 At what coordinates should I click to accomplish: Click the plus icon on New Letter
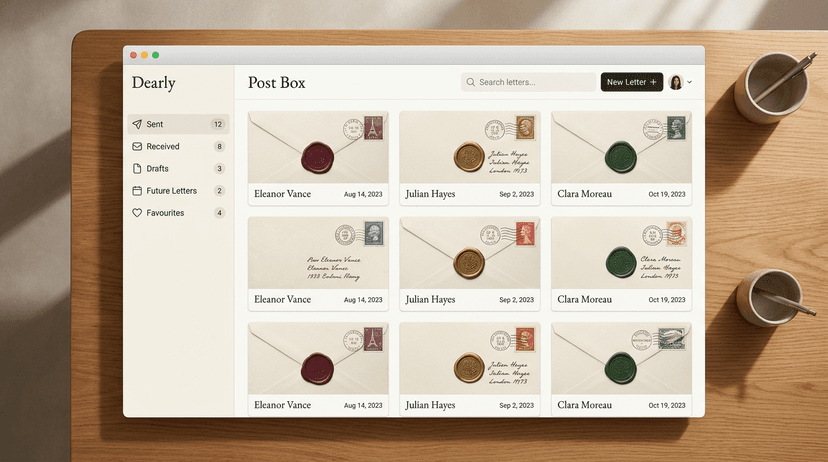(653, 82)
